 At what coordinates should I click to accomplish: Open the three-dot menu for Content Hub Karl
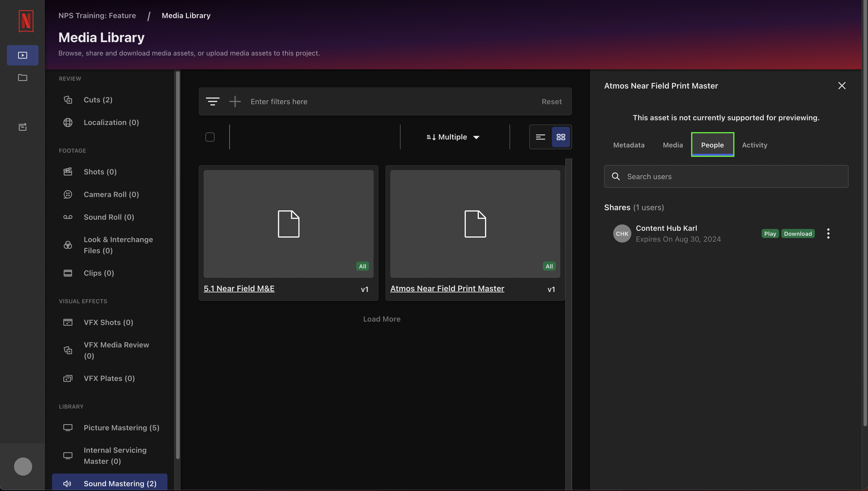coord(828,233)
